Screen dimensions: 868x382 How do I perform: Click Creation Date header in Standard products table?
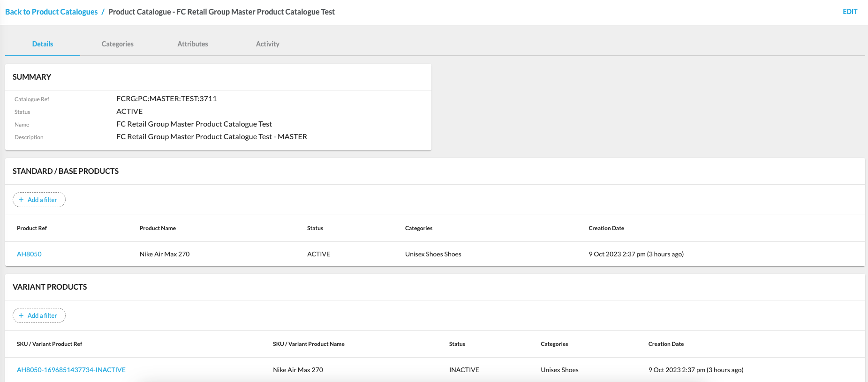(x=606, y=228)
